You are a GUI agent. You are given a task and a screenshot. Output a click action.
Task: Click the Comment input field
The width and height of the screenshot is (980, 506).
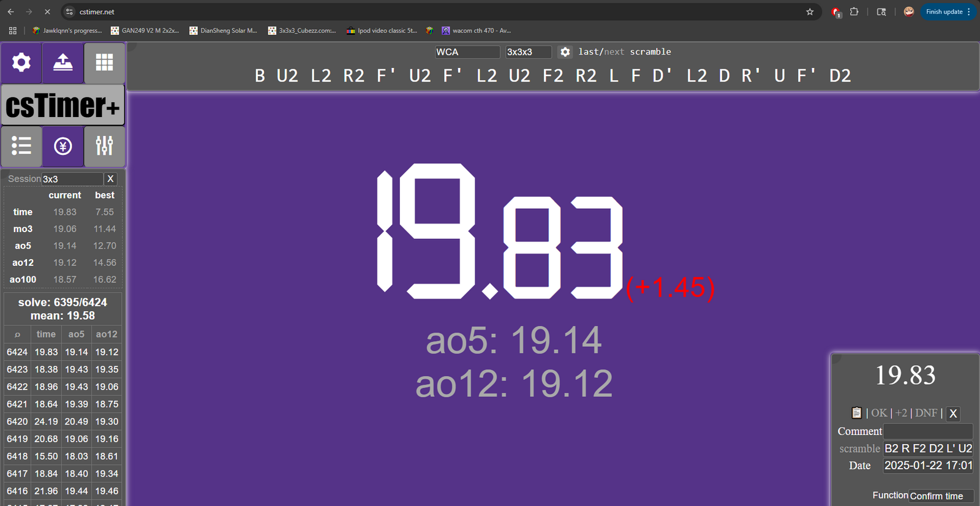928,431
